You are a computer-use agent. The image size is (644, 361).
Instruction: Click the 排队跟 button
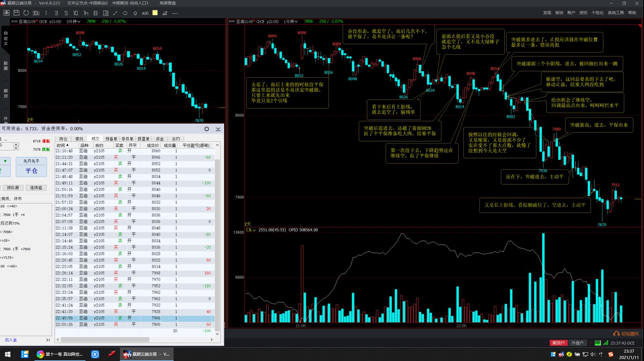tap(13, 188)
